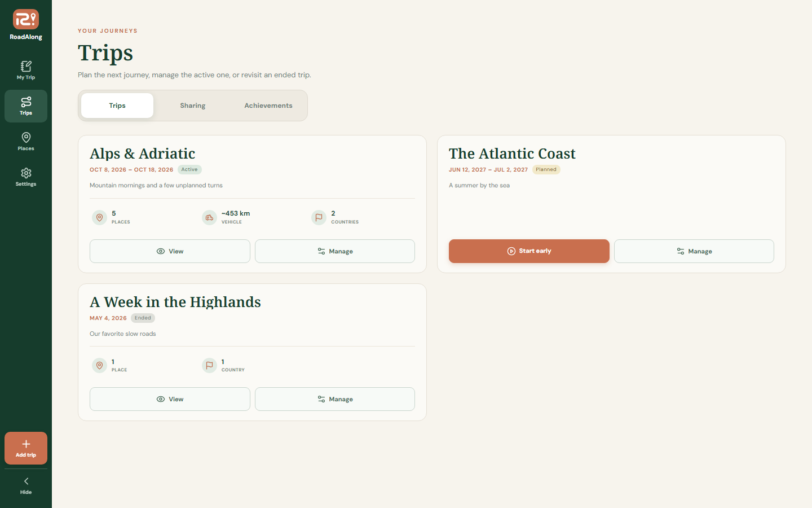Click the date range Oct 8, 2026 – Oct 18, 2026
The width and height of the screenshot is (812, 508).
click(x=131, y=169)
